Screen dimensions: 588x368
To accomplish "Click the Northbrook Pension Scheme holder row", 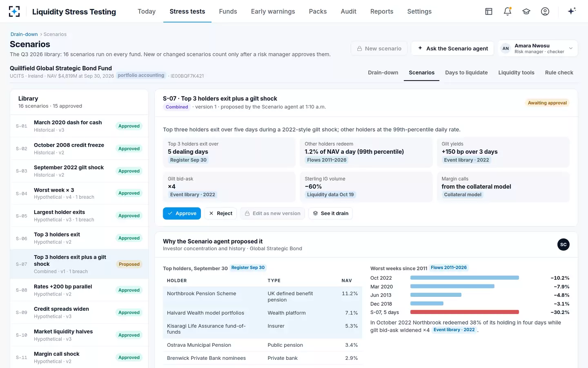I will [x=262, y=296].
